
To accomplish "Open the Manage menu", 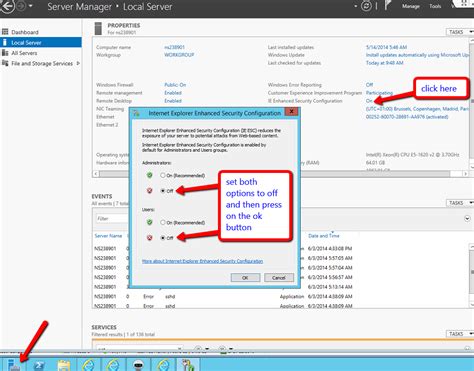I will click(410, 6).
